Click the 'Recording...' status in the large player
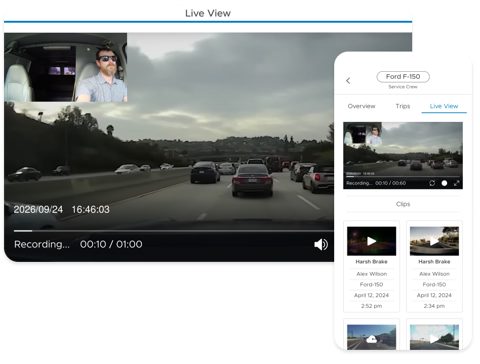480x364 pixels. 42,244
